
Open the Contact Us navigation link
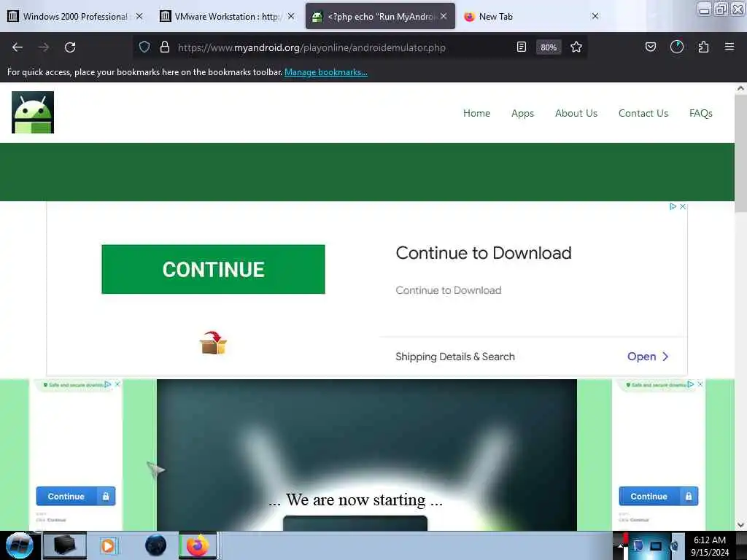(643, 113)
